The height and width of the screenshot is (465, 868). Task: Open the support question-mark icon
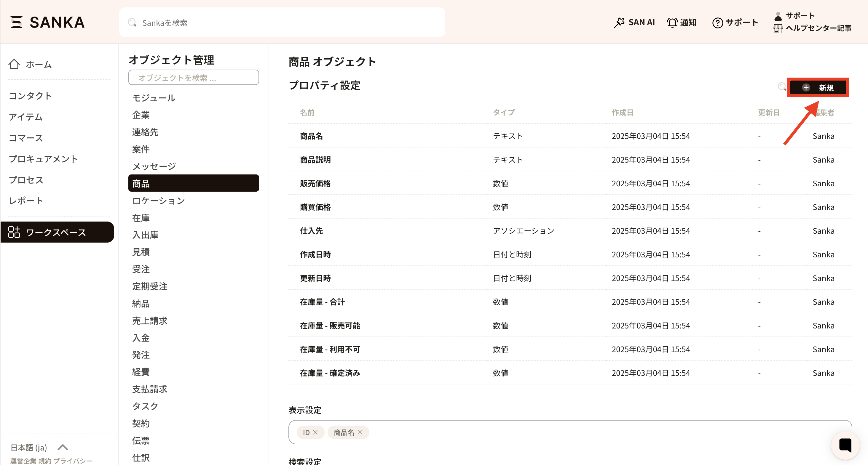[x=717, y=23]
